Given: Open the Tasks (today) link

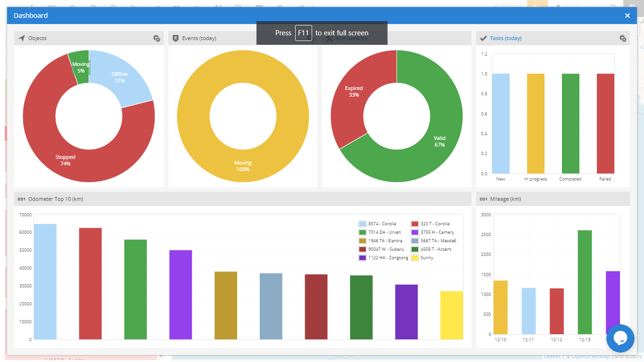Looking at the screenshot, I should click(505, 39).
